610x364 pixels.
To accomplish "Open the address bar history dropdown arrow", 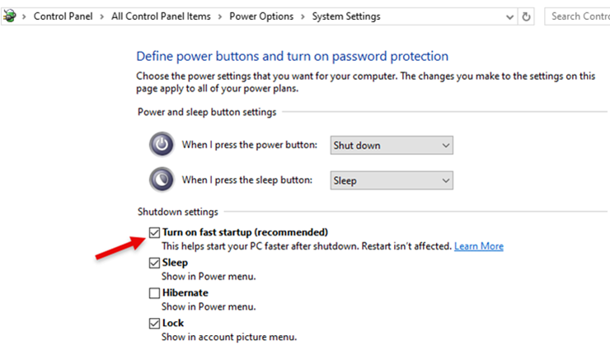I will click(509, 16).
